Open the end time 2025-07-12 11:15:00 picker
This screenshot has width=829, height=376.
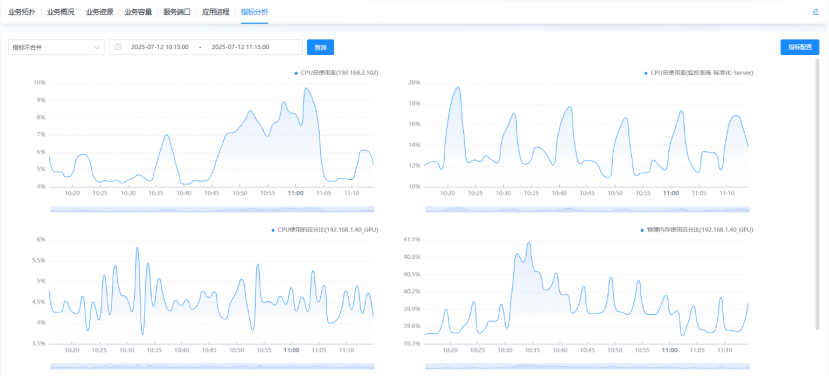click(240, 47)
